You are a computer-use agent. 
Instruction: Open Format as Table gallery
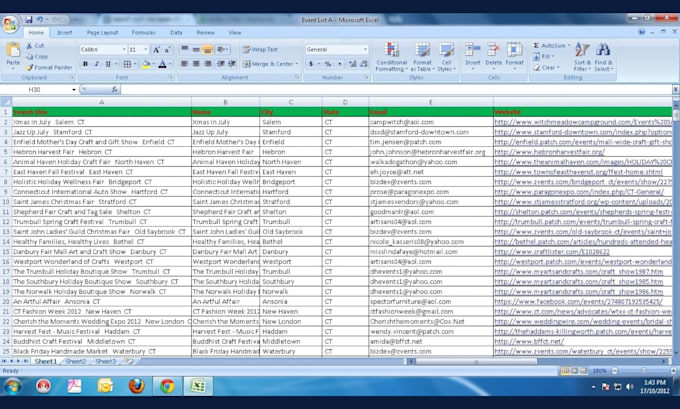422,57
